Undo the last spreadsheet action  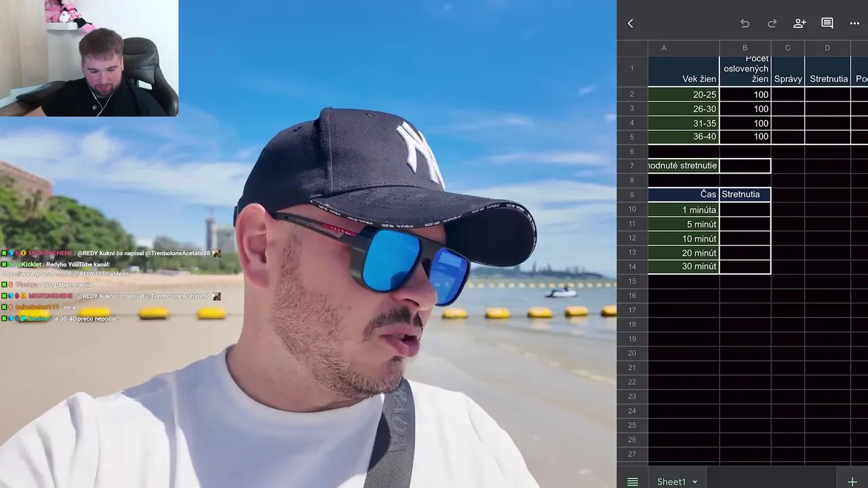(x=745, y=24)
